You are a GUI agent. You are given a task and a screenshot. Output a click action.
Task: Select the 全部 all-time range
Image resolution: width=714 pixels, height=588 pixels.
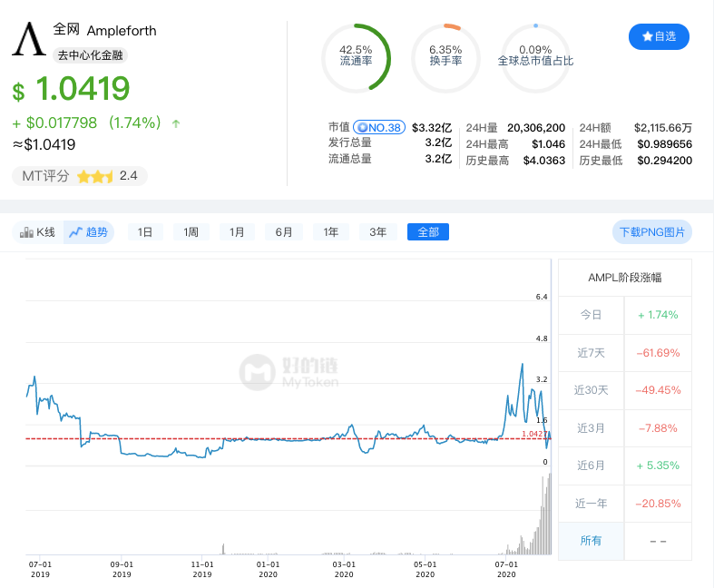click(427, 232)
